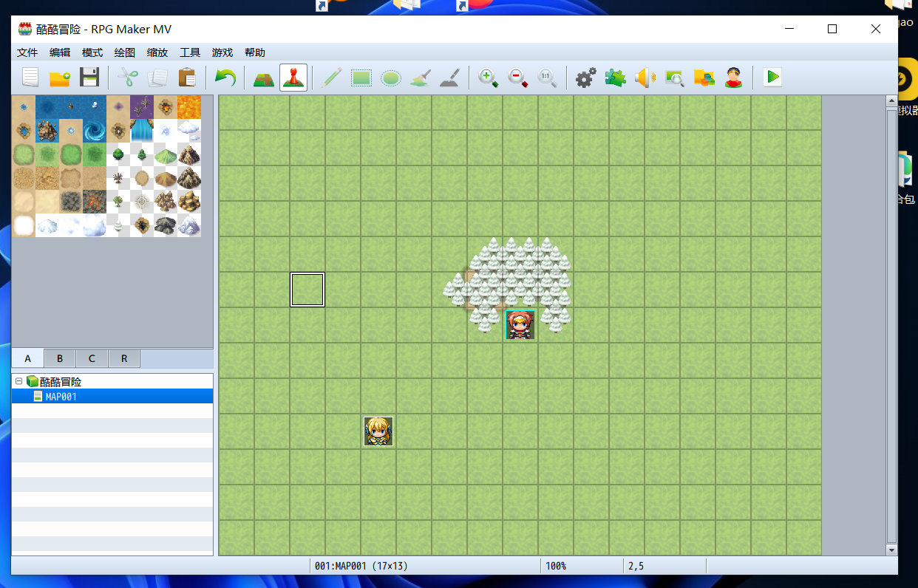Select the Flood Fill bucket tool

click(421, 77)
